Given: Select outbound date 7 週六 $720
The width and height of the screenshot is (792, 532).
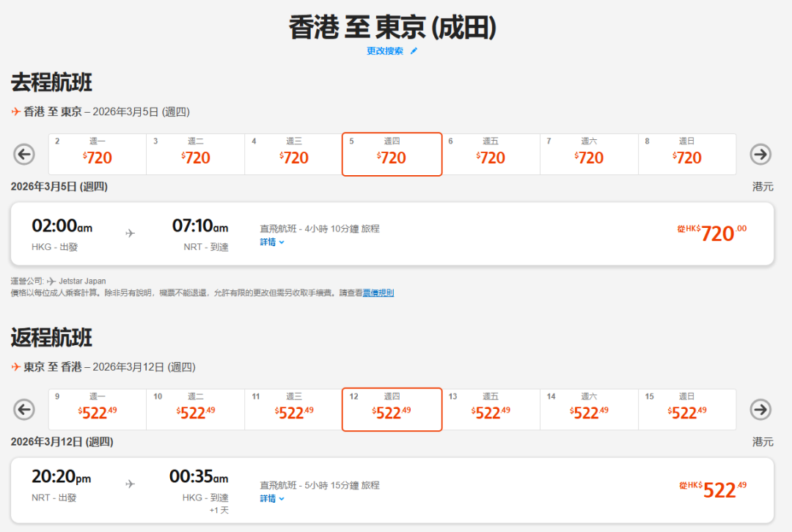Looking at the screenshot, I should pos(589,155).
